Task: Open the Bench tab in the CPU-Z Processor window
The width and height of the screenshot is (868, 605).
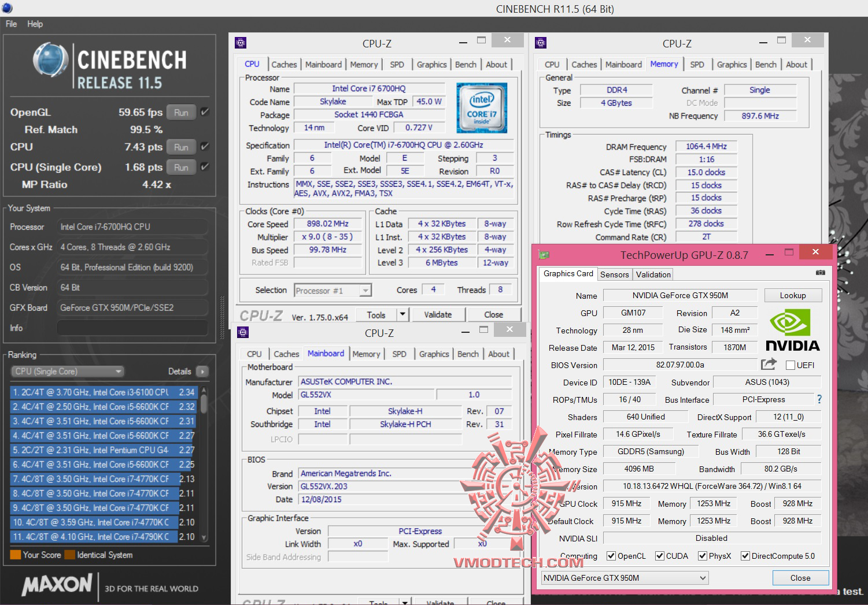Action: pos(466,65)
